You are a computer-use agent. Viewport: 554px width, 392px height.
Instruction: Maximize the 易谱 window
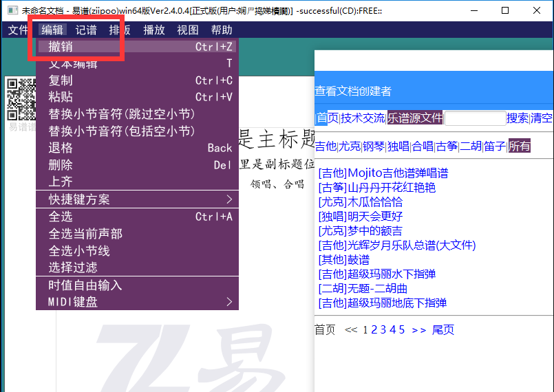505,10
